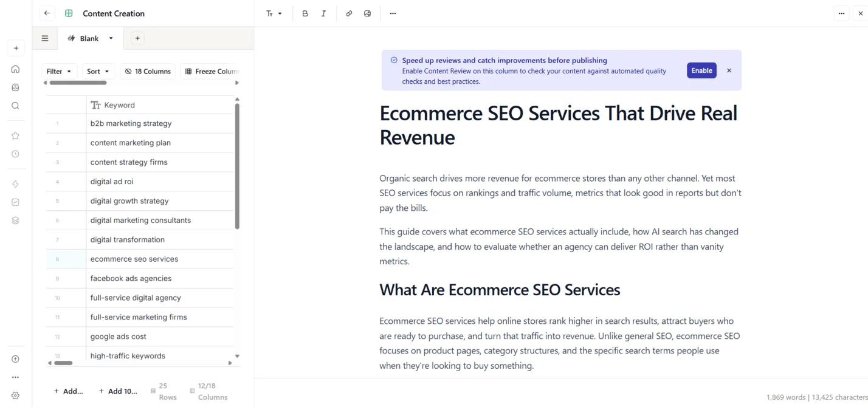Insert an image using the image icon
This screenshot has width=868, height=407.
point(367,13)
